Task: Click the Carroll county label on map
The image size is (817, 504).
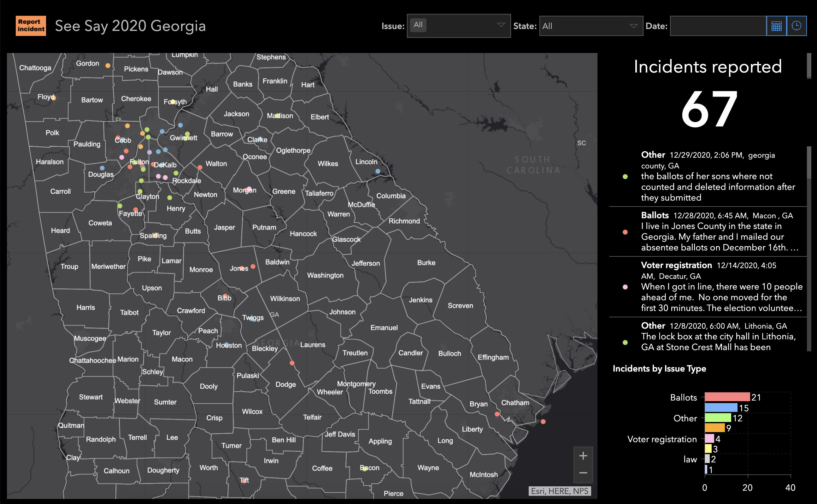Action: pos(60,191)
